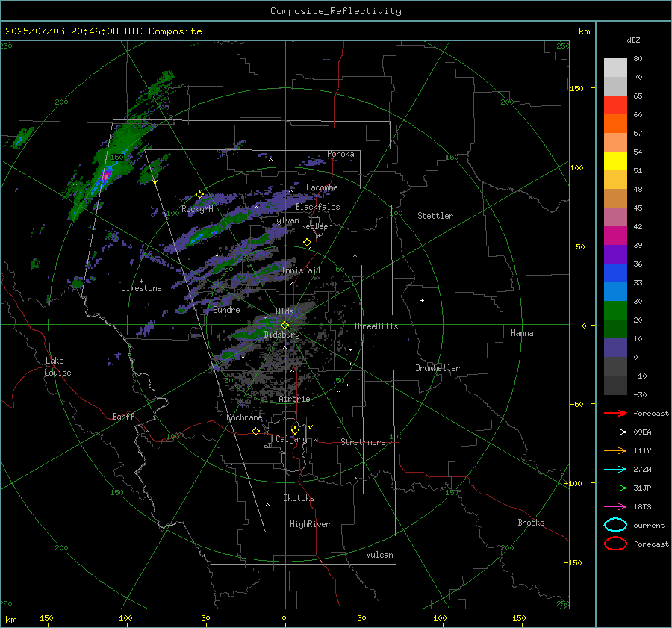672x628 pixels.
Task: Click the white 09EA arrow icon
Action: [615, 432]
